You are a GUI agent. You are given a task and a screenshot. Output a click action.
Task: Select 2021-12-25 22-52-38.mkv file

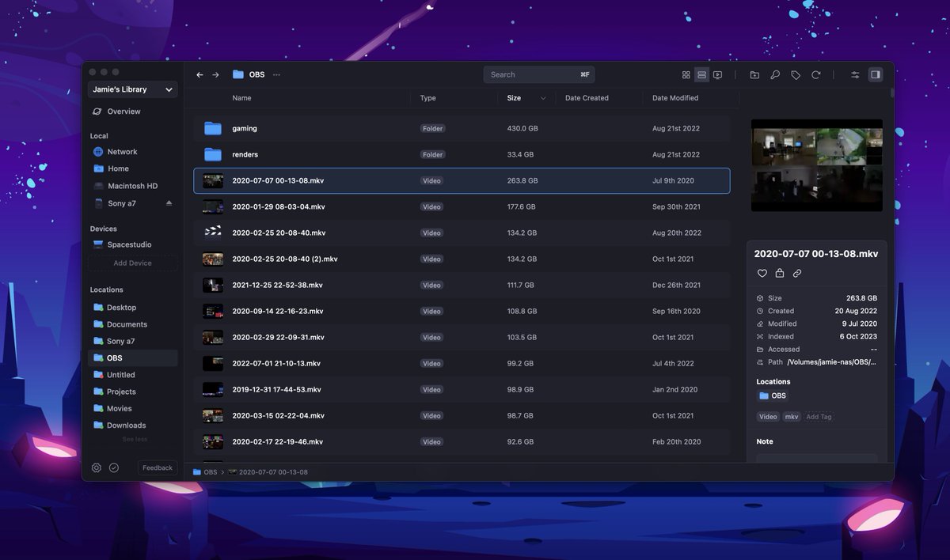[462, 285]
